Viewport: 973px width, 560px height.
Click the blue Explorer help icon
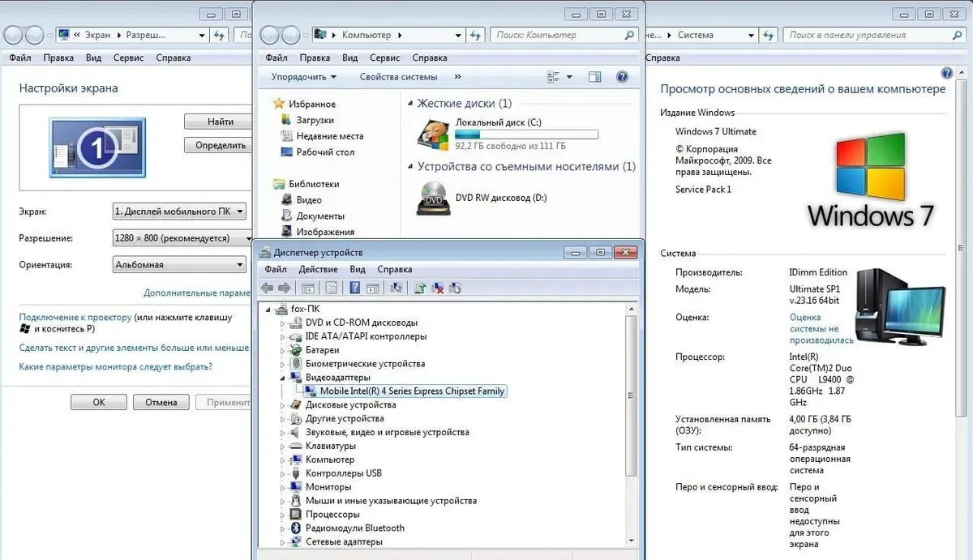(622, 77)
